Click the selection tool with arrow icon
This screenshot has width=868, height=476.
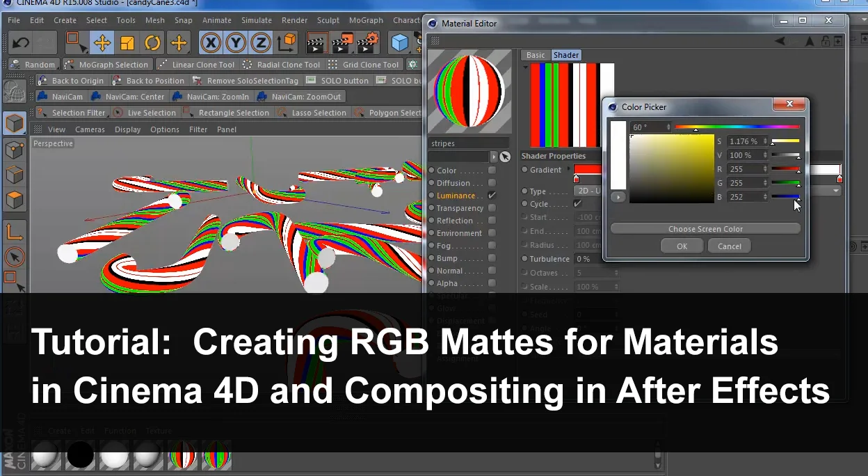(x=76, y=43)
